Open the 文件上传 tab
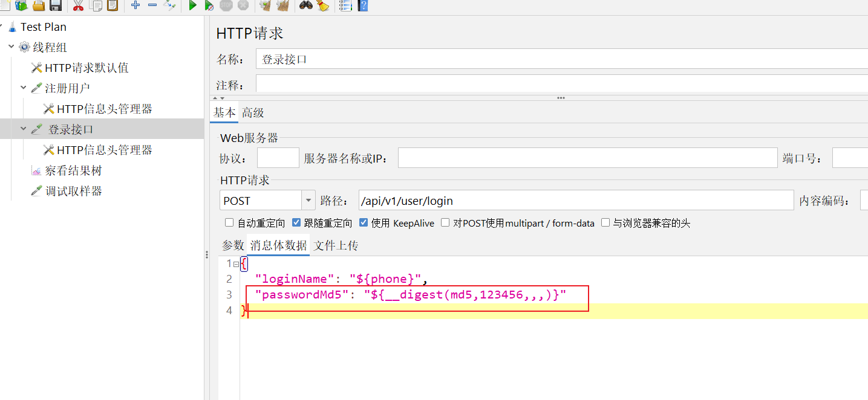868x400 pixels. coord(336,245)
